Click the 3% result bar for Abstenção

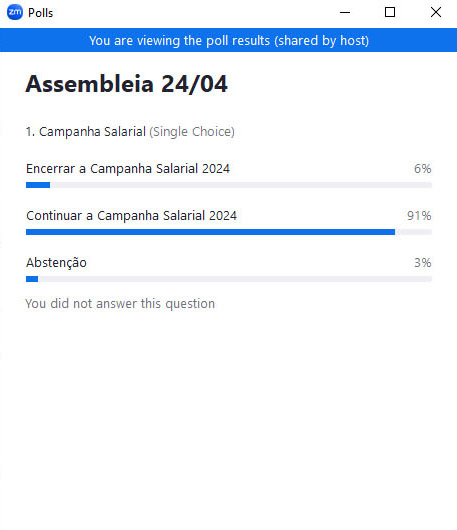tap(32, 279)
